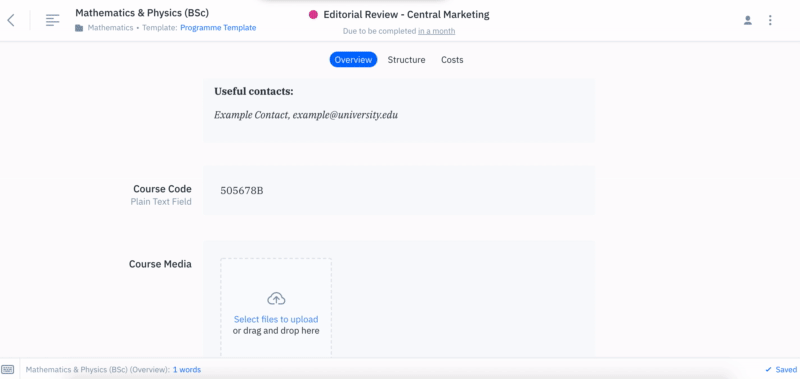Click the Useful contacts text block
800x379 pixels.
[399, 110]
